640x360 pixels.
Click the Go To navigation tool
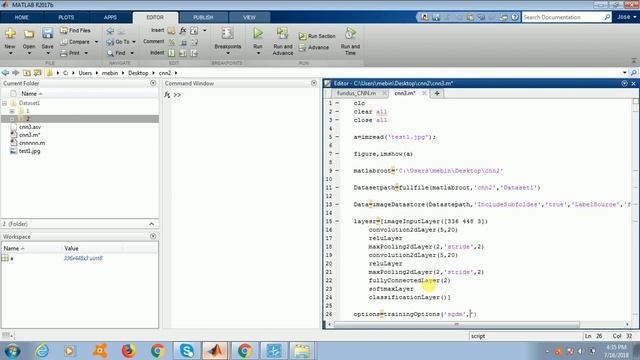point(118,42)
